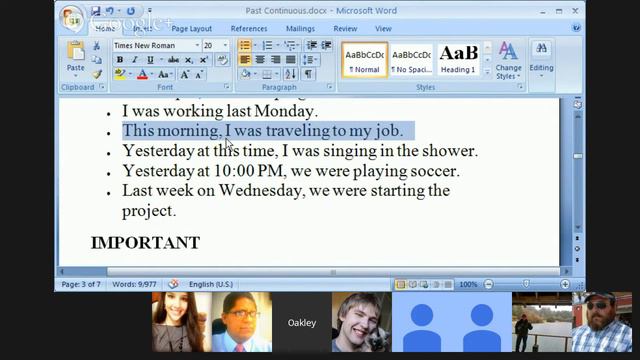640x360 pixels.
Task: Expand the Styles gallery More arrow
Action: [487, 72]
